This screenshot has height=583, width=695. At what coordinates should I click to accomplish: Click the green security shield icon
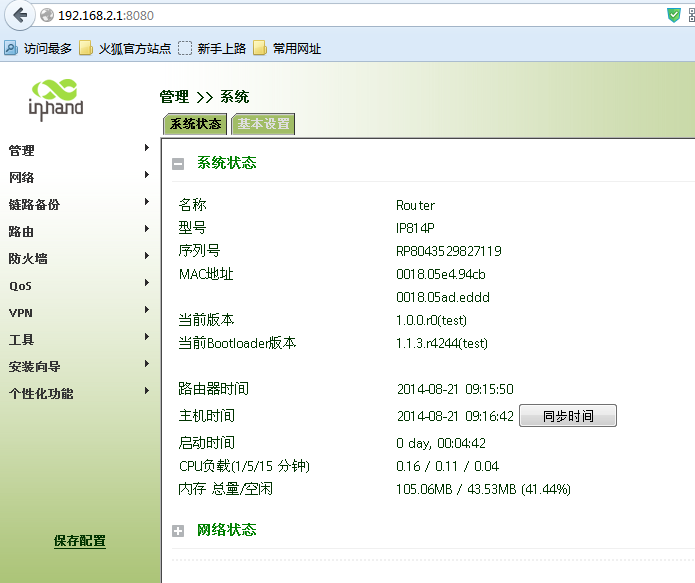coord(674,15)
